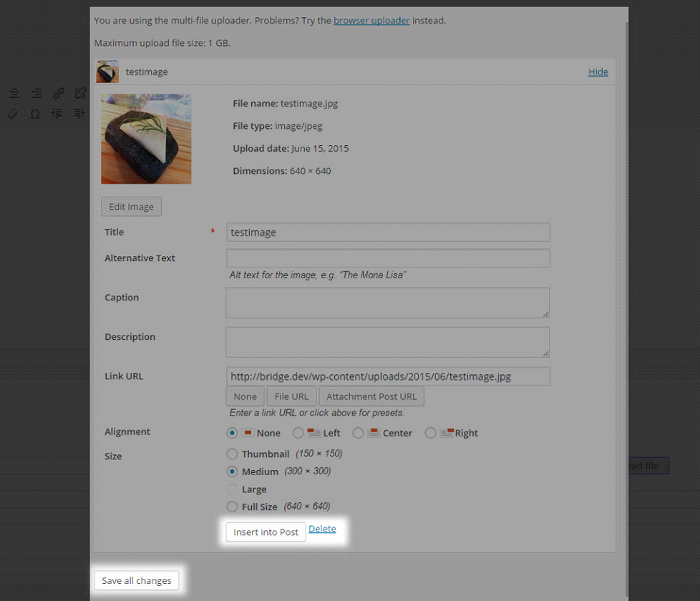
Task: Choose Center alignment option
Action: [359, 433]
